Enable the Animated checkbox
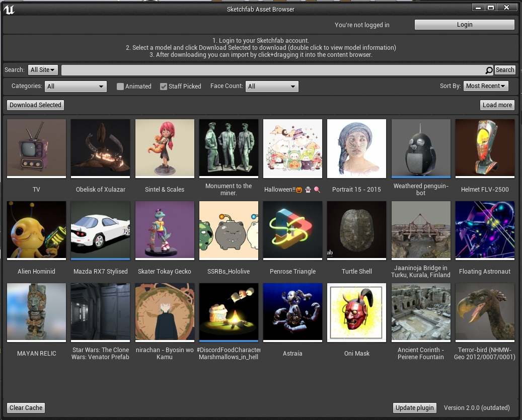Viewport: 522px width, 420px height. click(x=120, y=87)
